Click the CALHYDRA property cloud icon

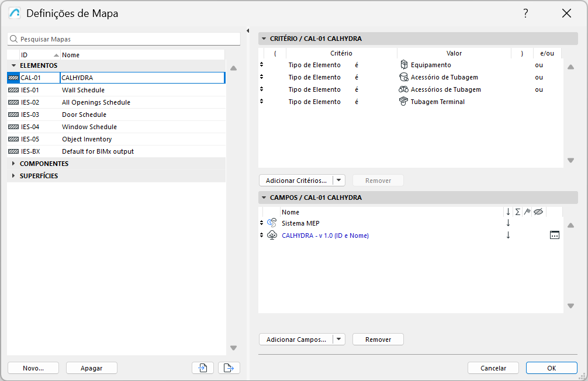point(272,235)
